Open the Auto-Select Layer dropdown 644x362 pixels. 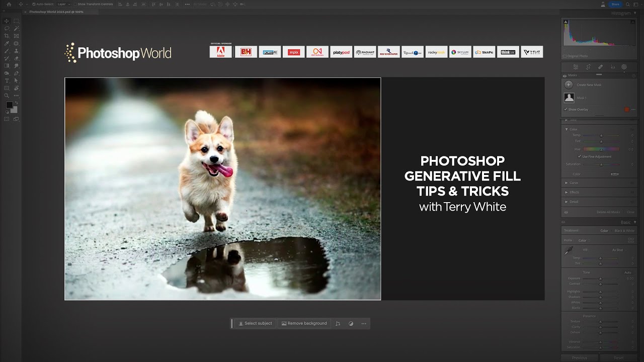point(63,4)
